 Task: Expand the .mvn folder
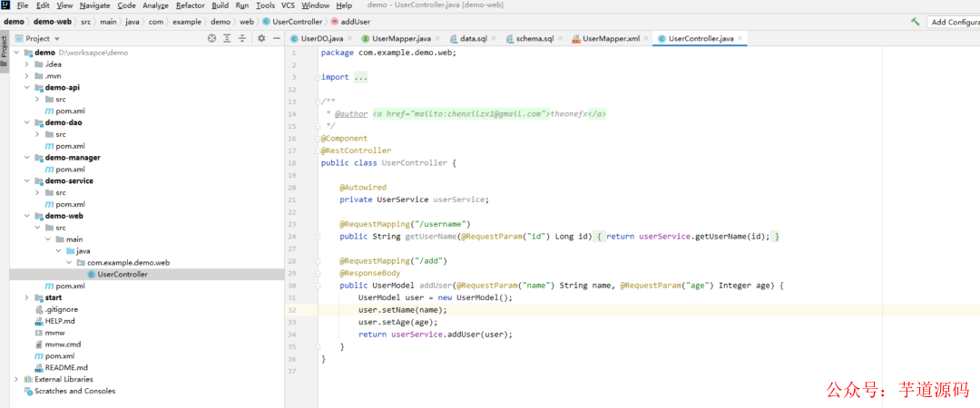(x=27, y=75)
